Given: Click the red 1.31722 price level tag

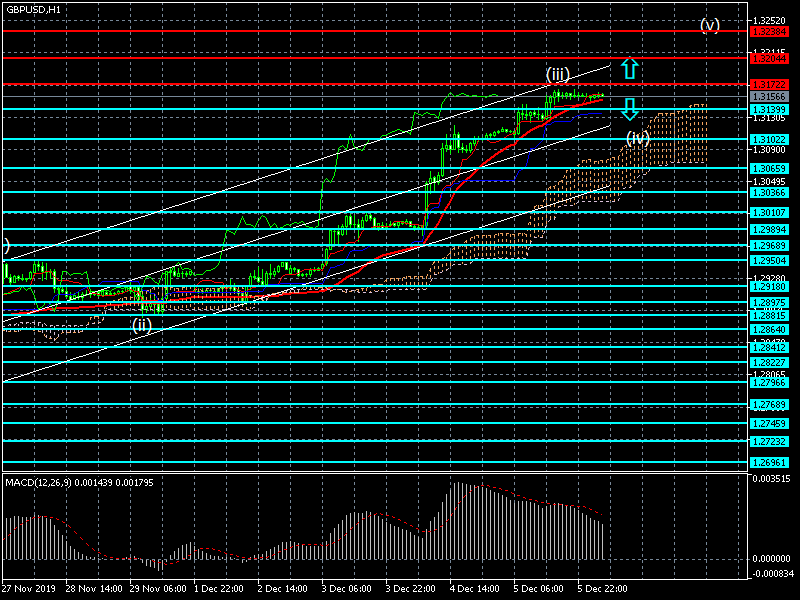Looking at the screenshot, I should tap(769, 85).
